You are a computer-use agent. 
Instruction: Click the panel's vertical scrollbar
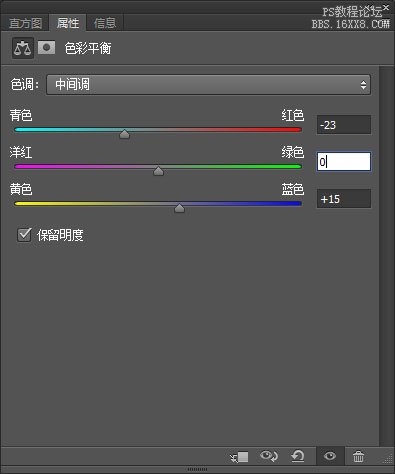tap(387, 256)
